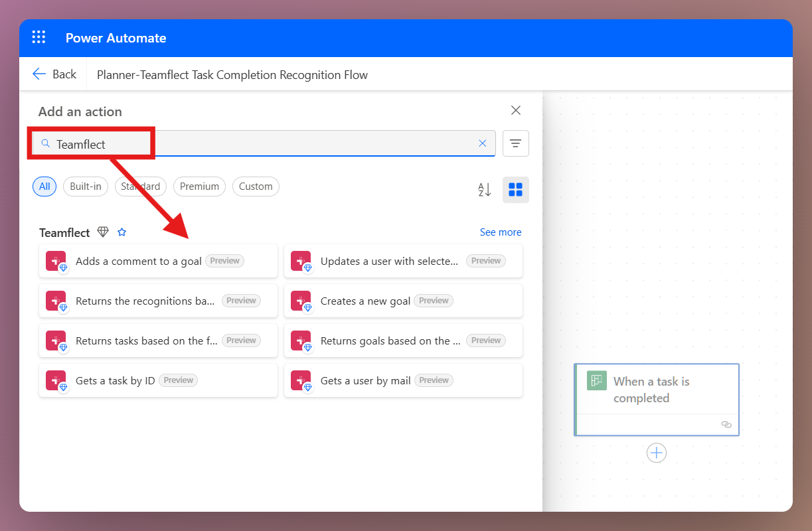
Task: Open See more Teamflect actions
Action: pos(501,232)
